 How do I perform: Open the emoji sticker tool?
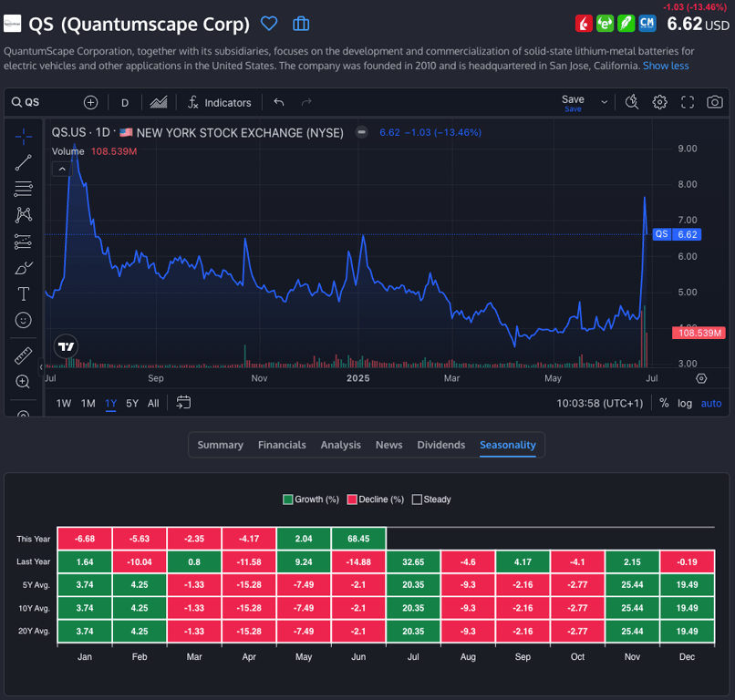tap(24, 320)
